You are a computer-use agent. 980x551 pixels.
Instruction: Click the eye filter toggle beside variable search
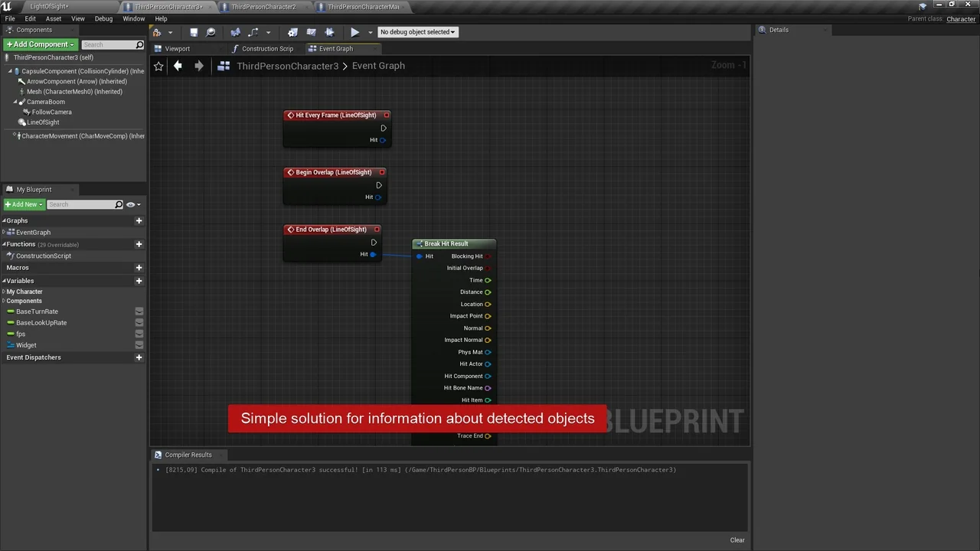coord(130,204)
